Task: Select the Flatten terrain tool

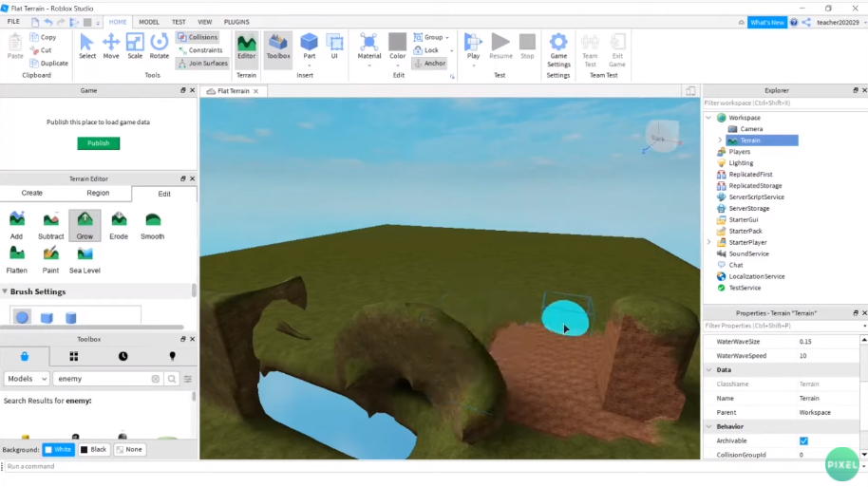Action: [16, 259]
